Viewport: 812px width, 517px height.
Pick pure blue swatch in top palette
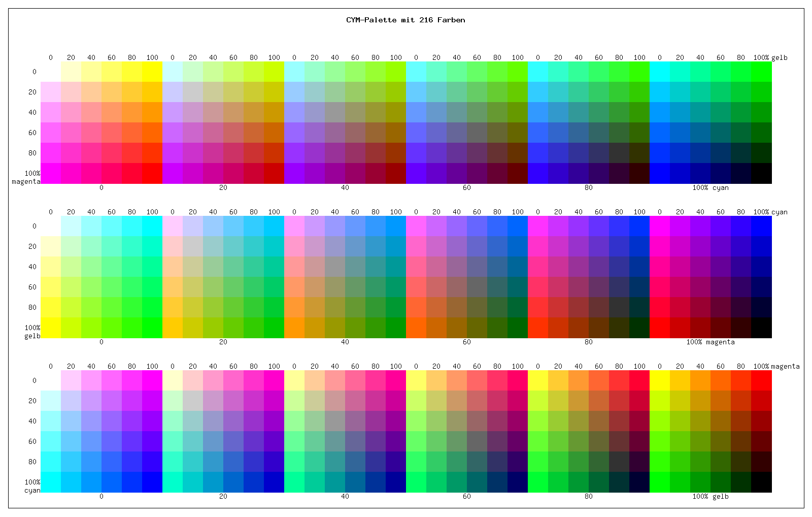click(x=660, y=173)
